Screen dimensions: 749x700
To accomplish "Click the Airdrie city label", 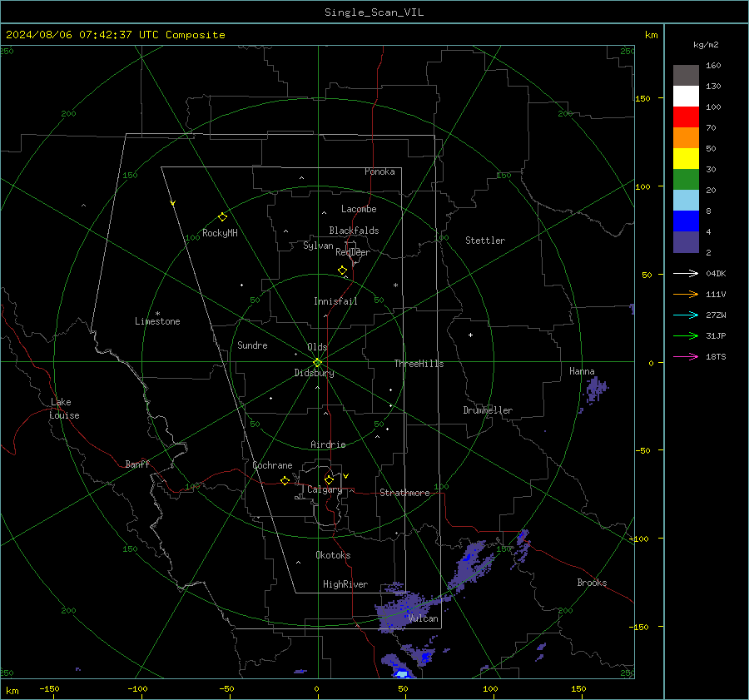I will point(328,444).
